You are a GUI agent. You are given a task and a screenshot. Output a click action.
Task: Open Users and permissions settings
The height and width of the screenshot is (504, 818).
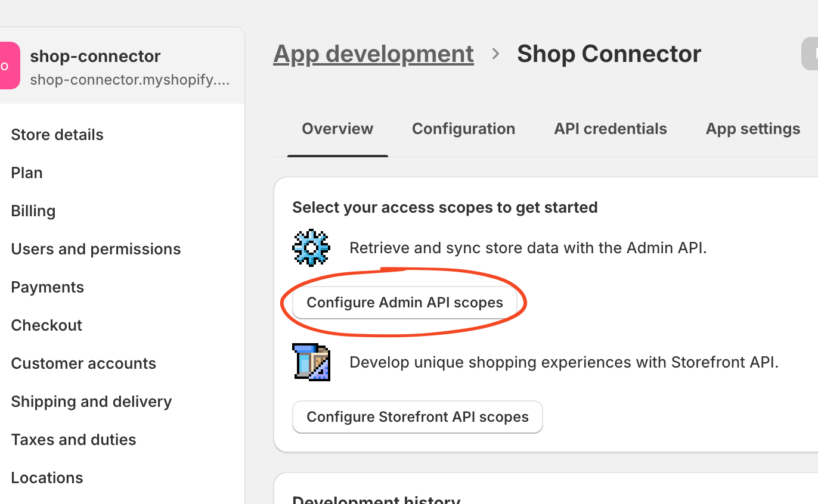[x=96, y=249]
